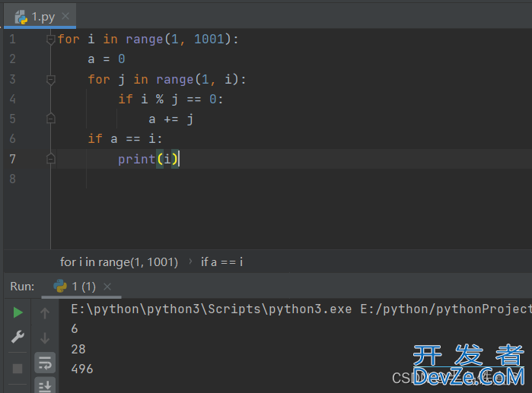Click the "if a == i:" code line

[125, 139]
